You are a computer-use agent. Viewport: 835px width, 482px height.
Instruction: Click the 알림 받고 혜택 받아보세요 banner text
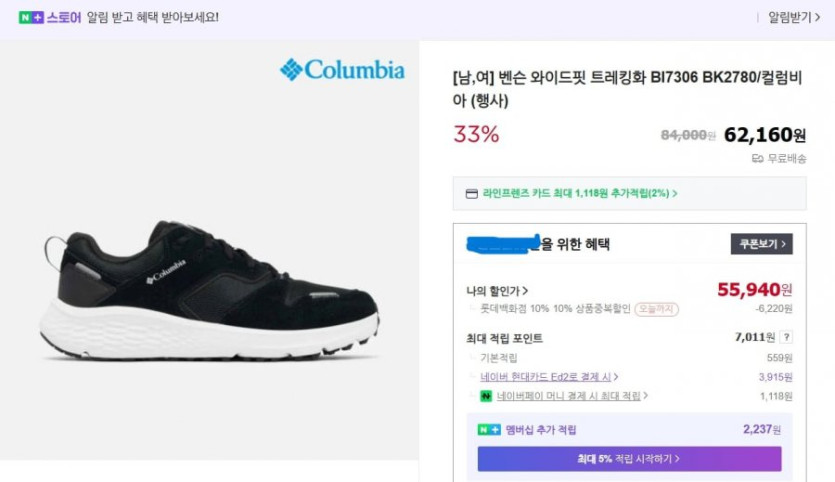pyautogui.click(x=152, y=17)
